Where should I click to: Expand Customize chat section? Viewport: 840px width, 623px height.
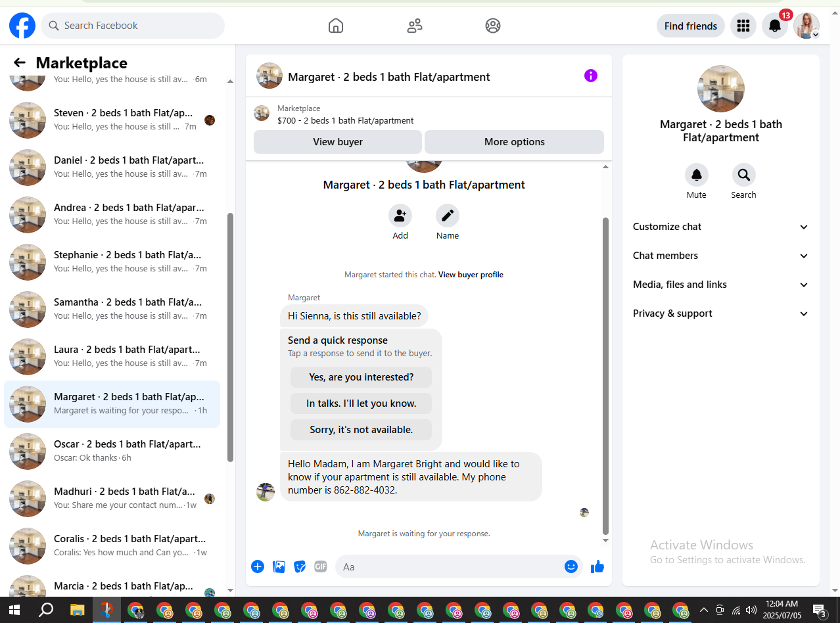click(721, 227)
